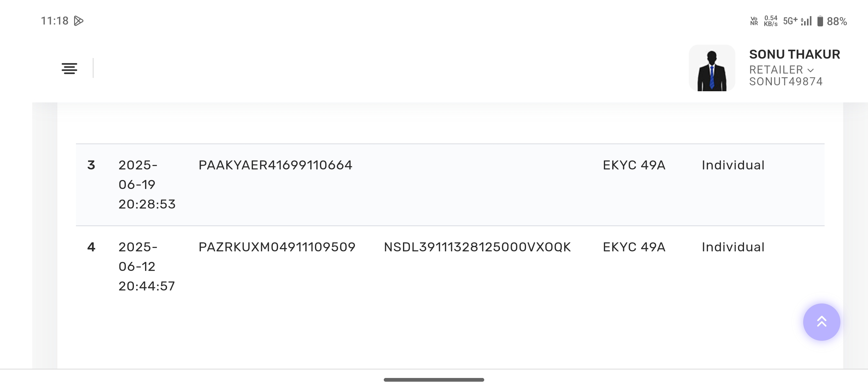Viewport: 868px width, 391px height.
Task: Click row 4 serial number
Action: tap(91, 247)
